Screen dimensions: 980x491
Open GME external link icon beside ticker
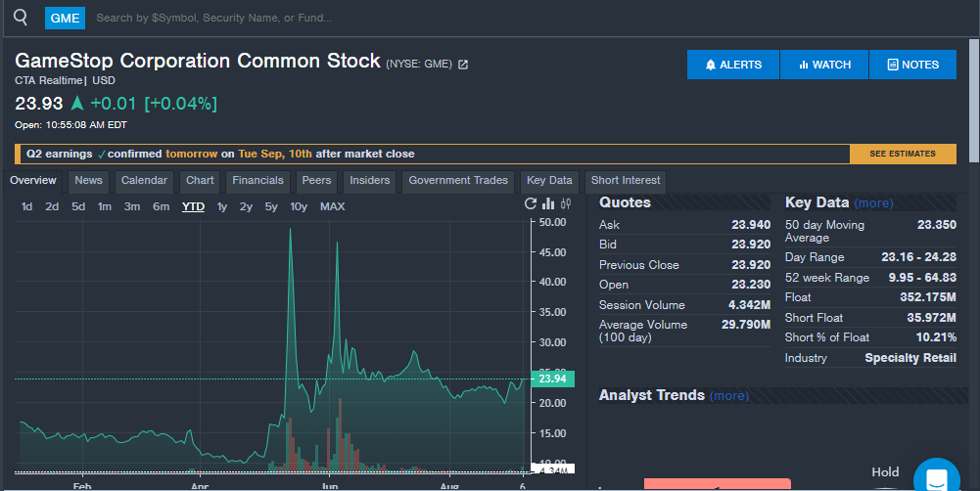tap(463, 65)
